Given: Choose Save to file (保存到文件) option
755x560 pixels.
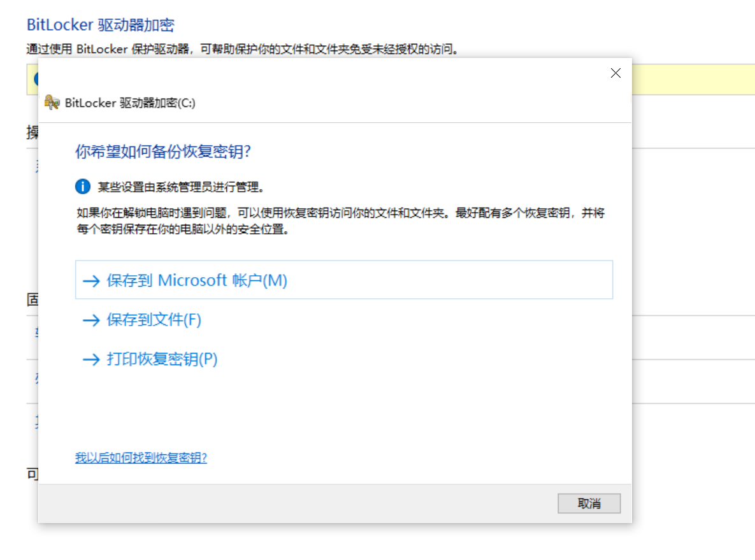Looking at the screenshot, I should (x=154, y=320).
